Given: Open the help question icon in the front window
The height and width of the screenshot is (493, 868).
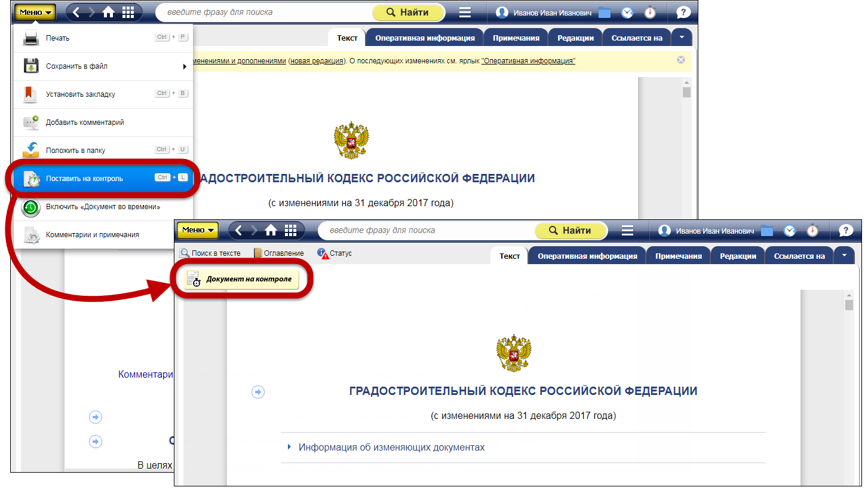Looking at the screenshot, I should (x=845, y=231).
